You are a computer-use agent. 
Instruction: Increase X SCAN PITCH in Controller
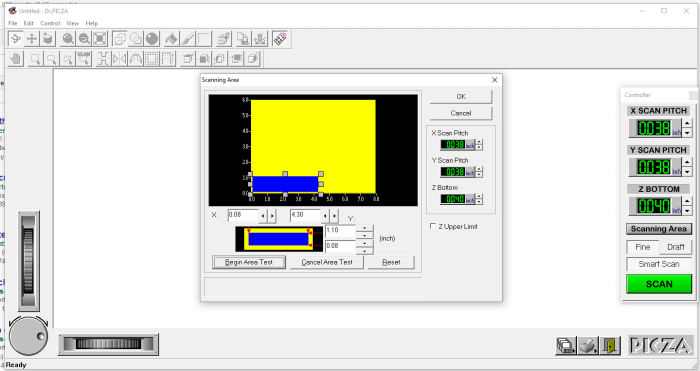(x=688, y=124)
